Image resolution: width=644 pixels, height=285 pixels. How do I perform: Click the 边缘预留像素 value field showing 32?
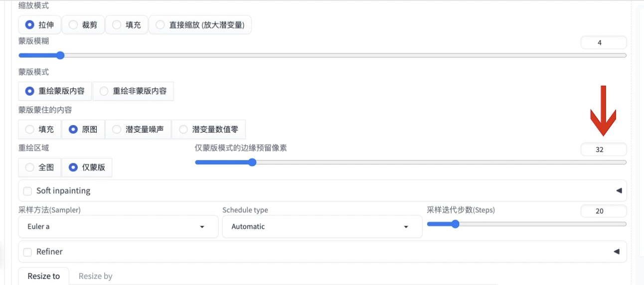tap(604, 149)
